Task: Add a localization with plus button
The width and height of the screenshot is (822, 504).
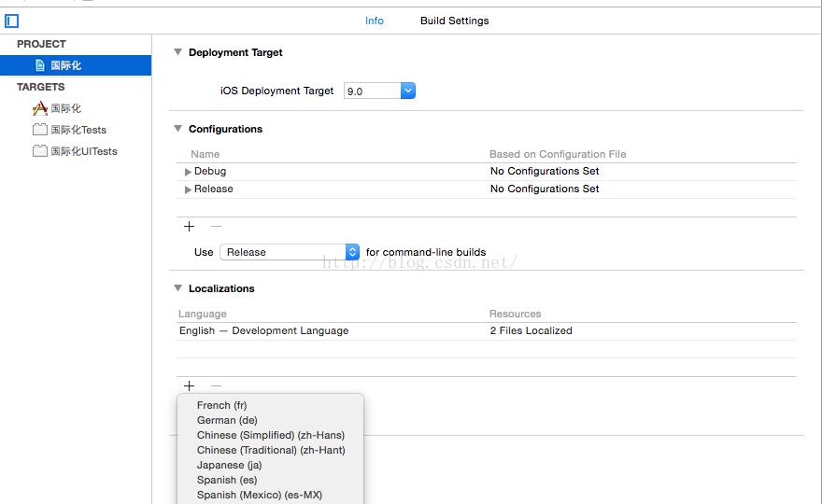Action: point(190,386)
